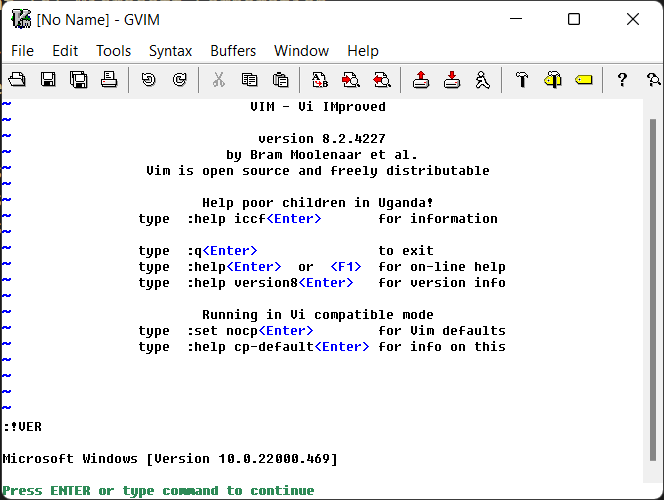The image size is (664, 500).
Task: Click the Open file toolbar icon
Action: 17,80
